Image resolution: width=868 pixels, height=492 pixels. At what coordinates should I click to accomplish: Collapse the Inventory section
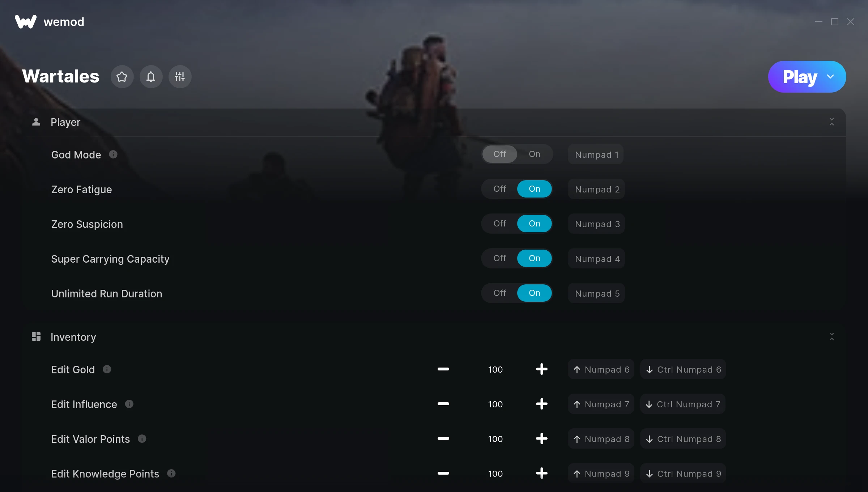point(832,337)
